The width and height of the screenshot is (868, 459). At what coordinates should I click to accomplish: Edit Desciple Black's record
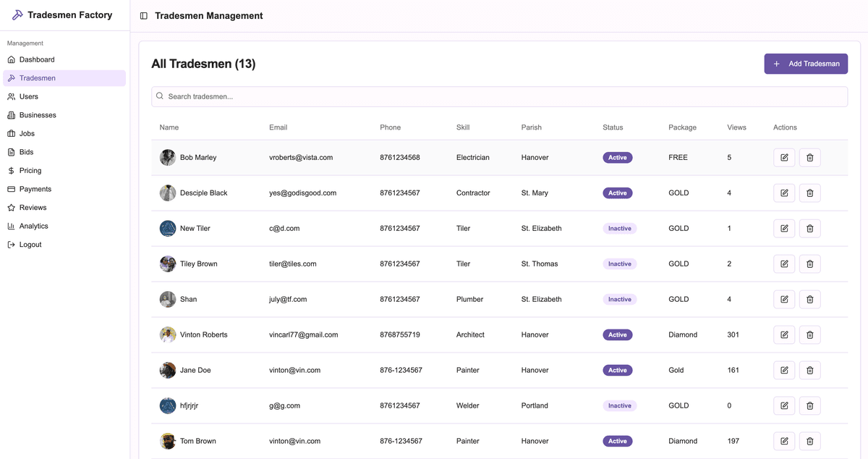tap(784, 193)
